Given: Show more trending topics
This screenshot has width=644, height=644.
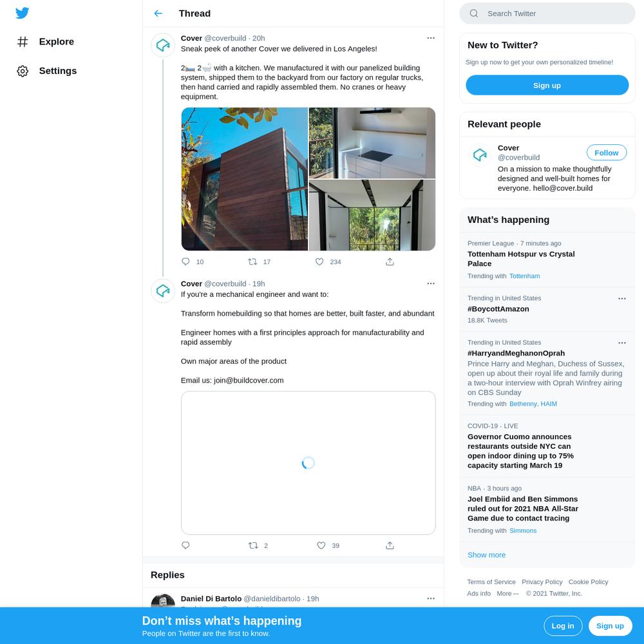Looking at the screenshot, I should click(486, 555).
